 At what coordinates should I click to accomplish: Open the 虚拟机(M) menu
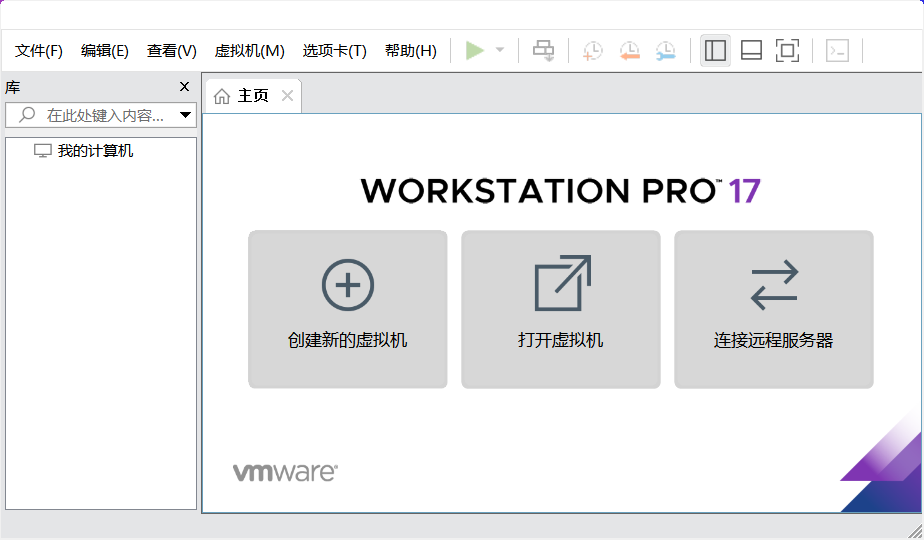click(250, 51)
